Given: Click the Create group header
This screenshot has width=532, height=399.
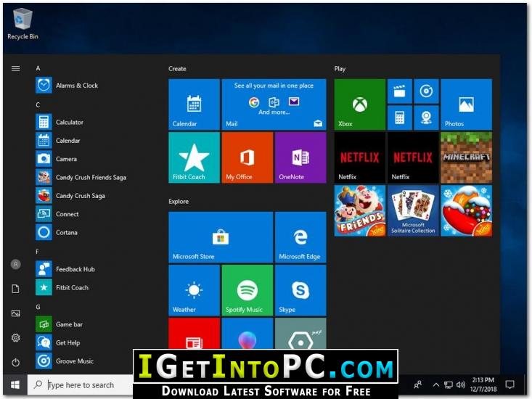Looking at the screenshot, I should [177, 69].
